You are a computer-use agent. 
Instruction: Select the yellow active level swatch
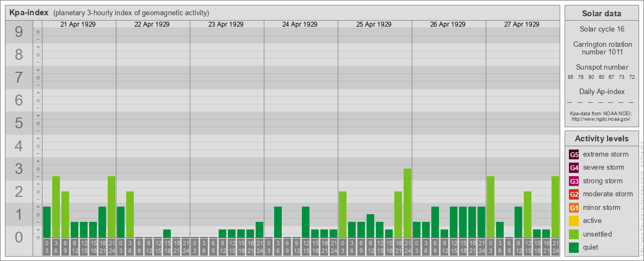click(x=574, y=221)
